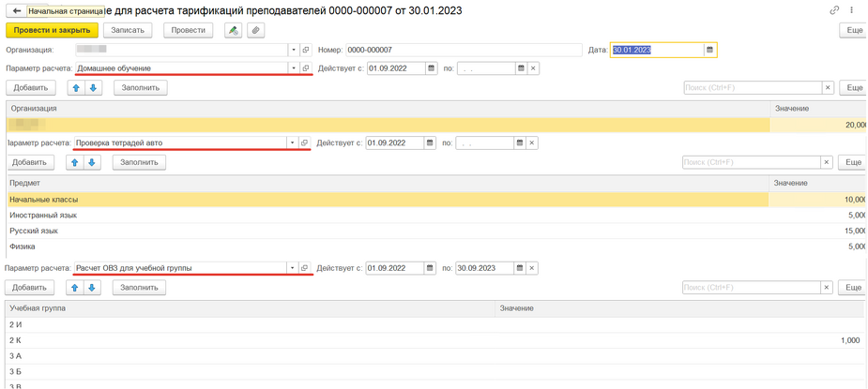868x389 pixels.
Task: Open the three-dot menu at top right
Action: [852, 10]
